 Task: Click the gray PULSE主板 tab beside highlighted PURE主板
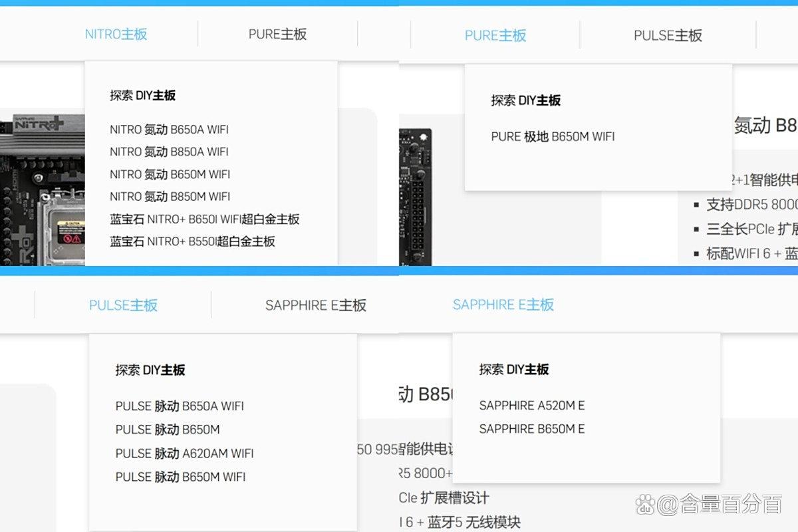[x=668, y=35]
